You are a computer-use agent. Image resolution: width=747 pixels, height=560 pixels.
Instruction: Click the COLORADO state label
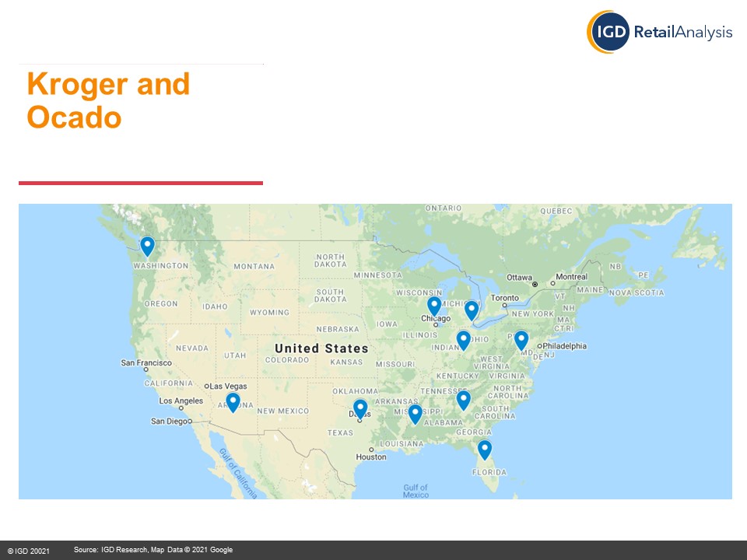click(287, 360)
